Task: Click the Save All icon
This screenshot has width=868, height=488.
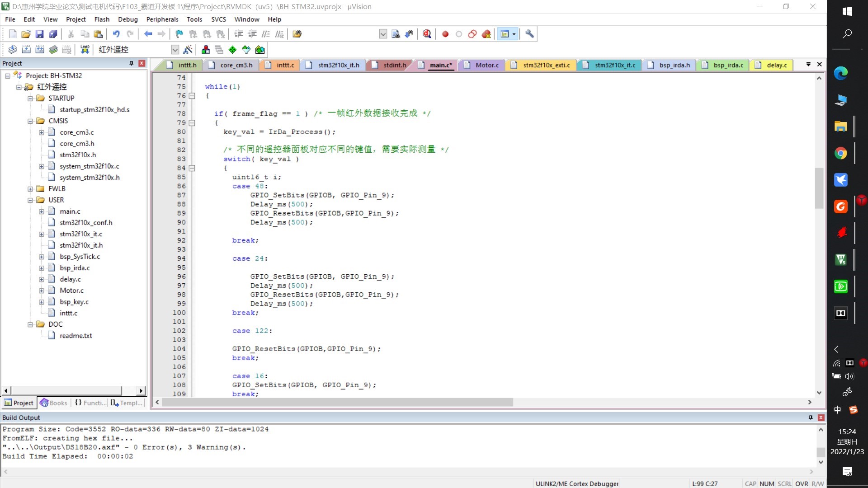Action: pos(53,34)
